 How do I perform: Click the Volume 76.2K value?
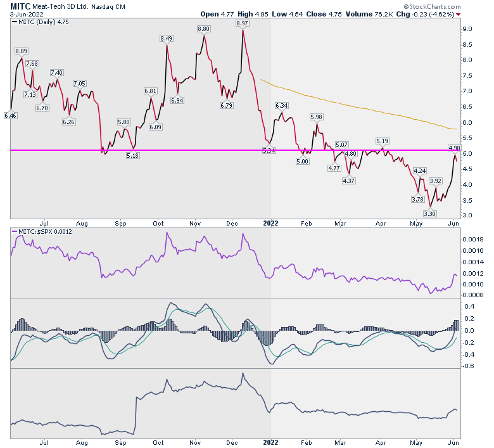tap(369, 14)
